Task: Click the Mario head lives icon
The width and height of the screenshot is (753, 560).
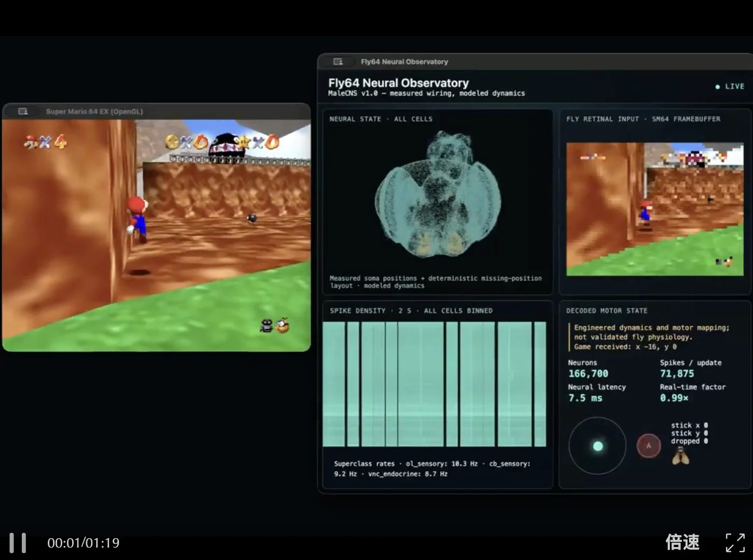Action: pos(30,141)
